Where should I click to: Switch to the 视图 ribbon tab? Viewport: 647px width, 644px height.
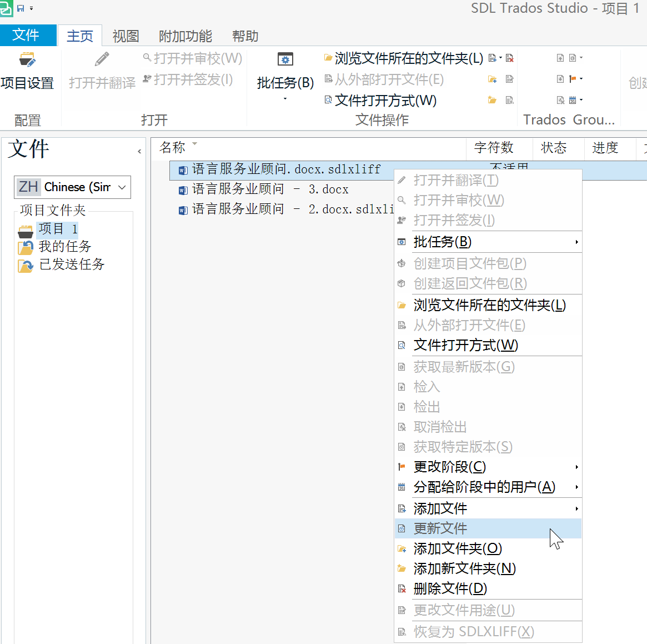coord(125,36)
